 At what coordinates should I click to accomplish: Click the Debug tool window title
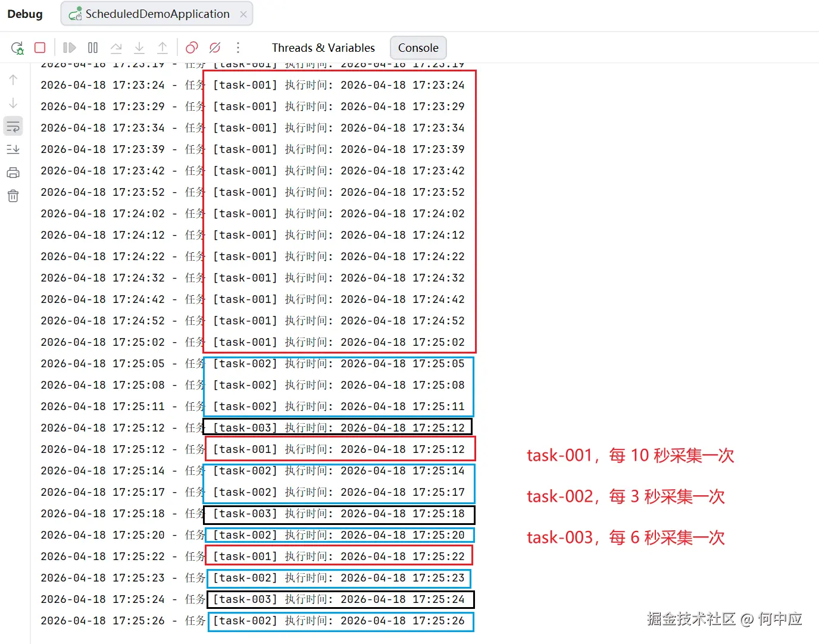25,14
